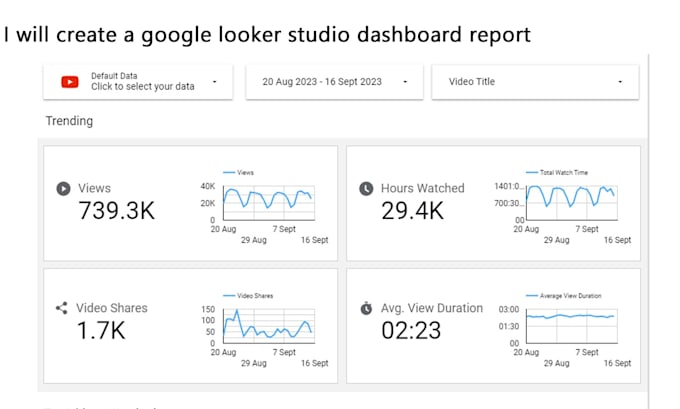The height and width of the screenshot is (409, 680).
Task: Click the Video Shares card label
Action: [112, 308]
